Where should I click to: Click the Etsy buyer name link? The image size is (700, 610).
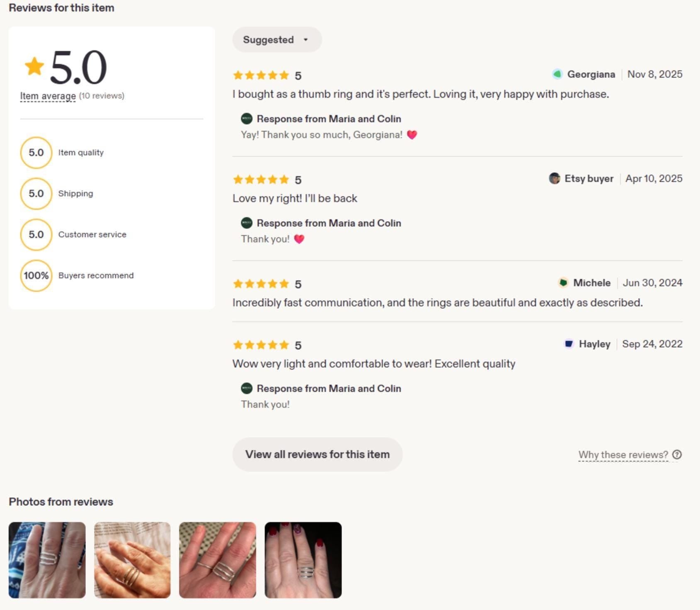click(589, 178)
